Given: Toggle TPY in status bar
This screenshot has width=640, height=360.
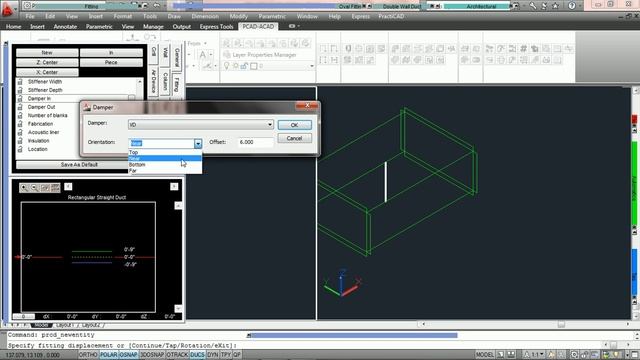Looking at the screenshot, I should click(226, 355).
